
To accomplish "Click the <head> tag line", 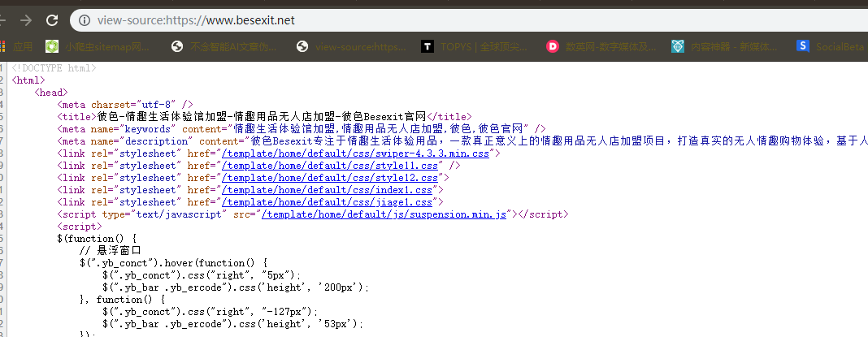I will pyautogui.click(x=51, y=93).
